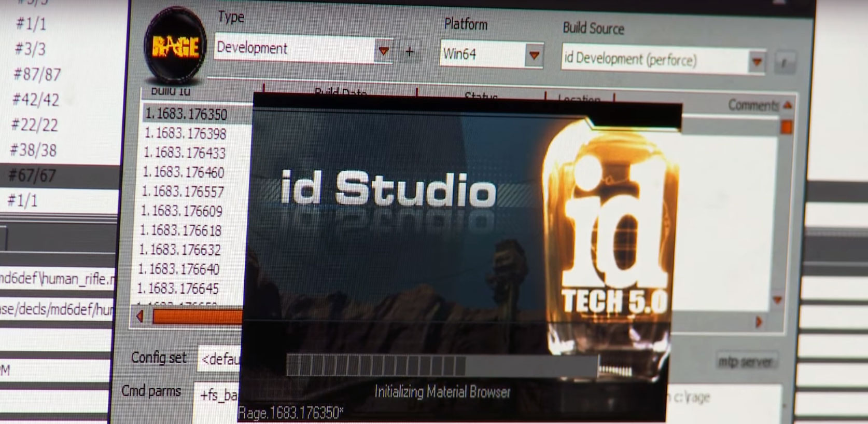Click the decls/md6def path entry
The width and height of the screenshot is (868, 424).
56,310
